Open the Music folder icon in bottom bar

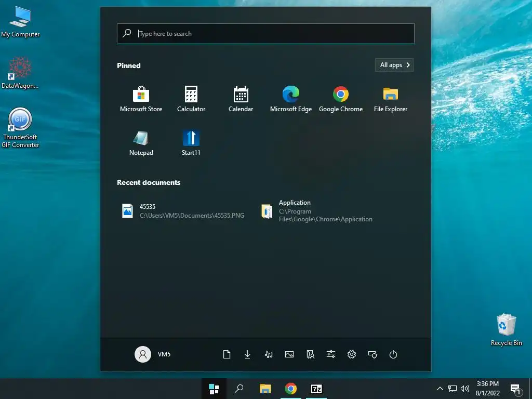pyautogui.click(x=269, y=354)
